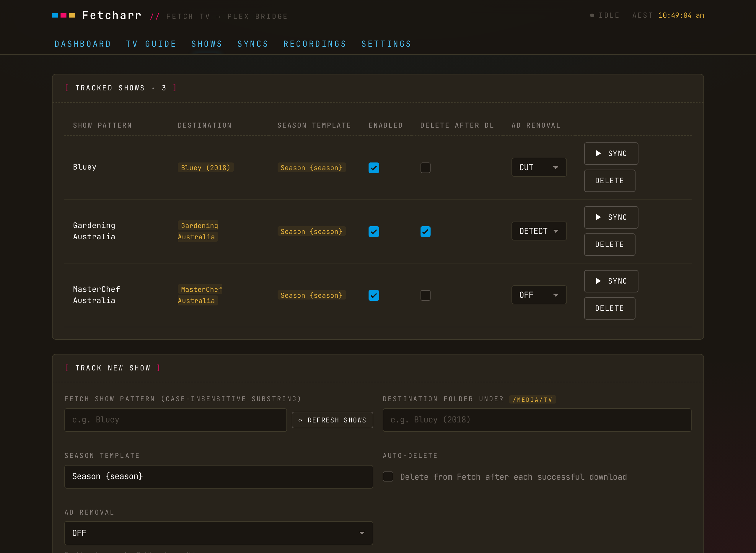Click the Gardening Australia destination tag
Image resolution: width=756 pixels, height=553 pixels.
click(198, 231)
